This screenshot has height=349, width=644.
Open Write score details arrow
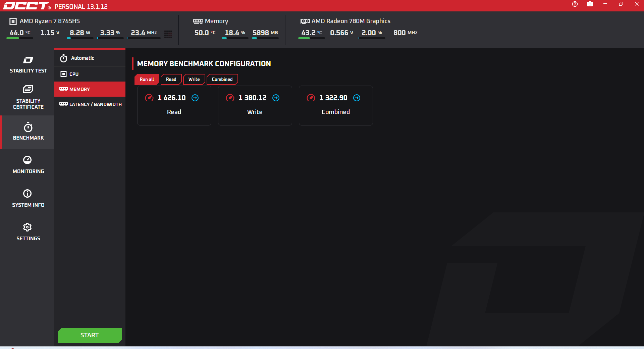point(276,98)
